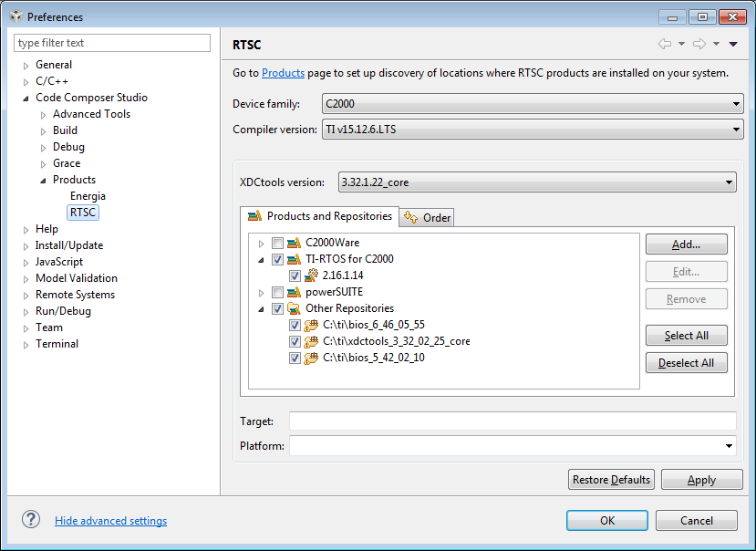Click the bios_5_42_02_10 repository icon

point(311,358)
